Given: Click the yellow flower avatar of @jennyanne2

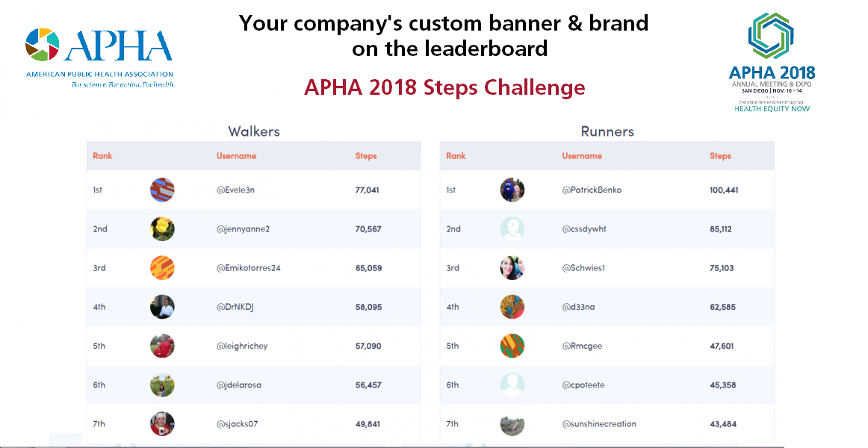Looking at the screenshot, I should [162, 228].
